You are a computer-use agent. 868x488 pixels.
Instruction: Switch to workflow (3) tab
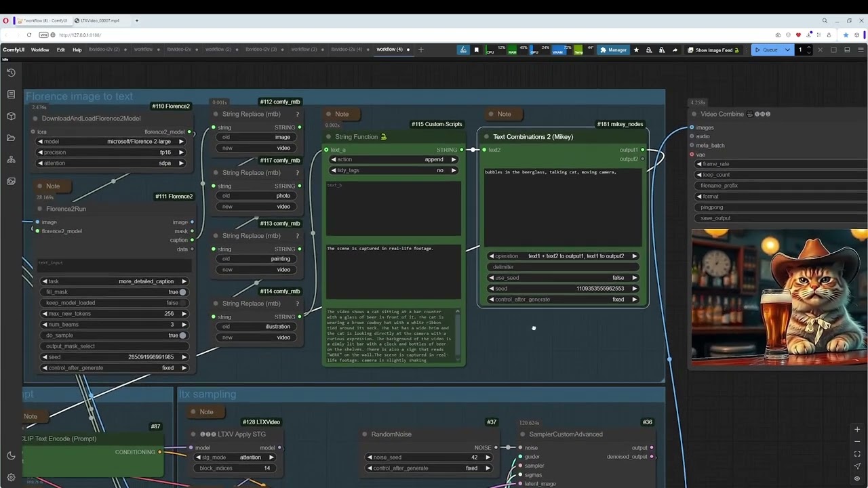coord(304,49)
